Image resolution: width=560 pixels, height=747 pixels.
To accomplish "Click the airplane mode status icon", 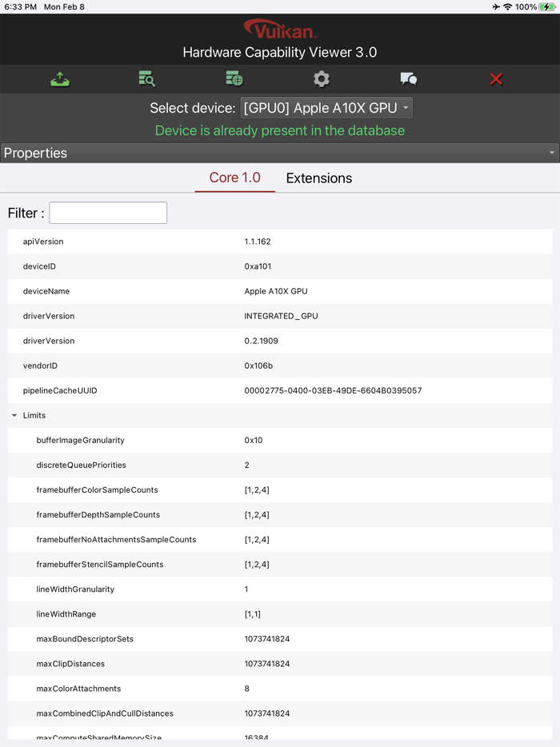I will 496,6.
